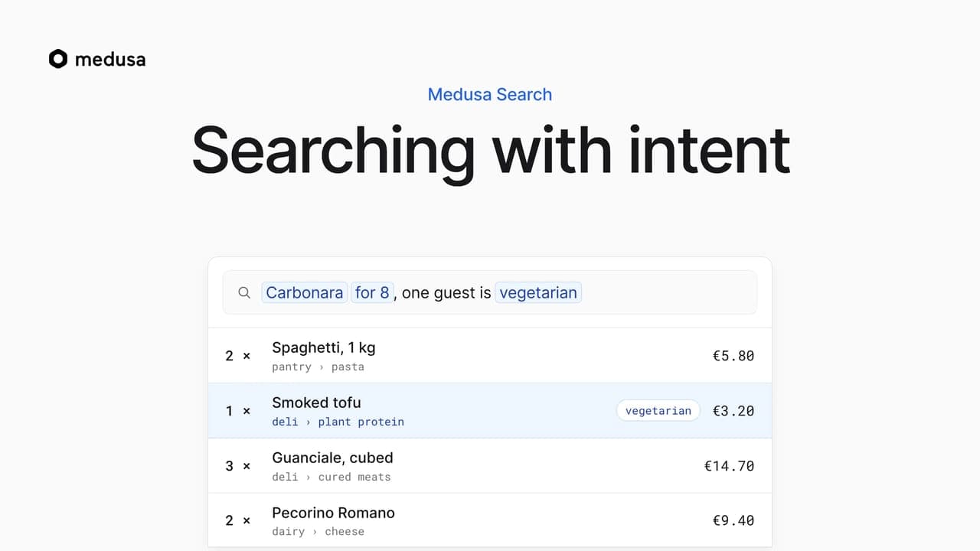Click the medusa wordmark text
This screenshot has height=551, width=980.
(x=110, y=59)
